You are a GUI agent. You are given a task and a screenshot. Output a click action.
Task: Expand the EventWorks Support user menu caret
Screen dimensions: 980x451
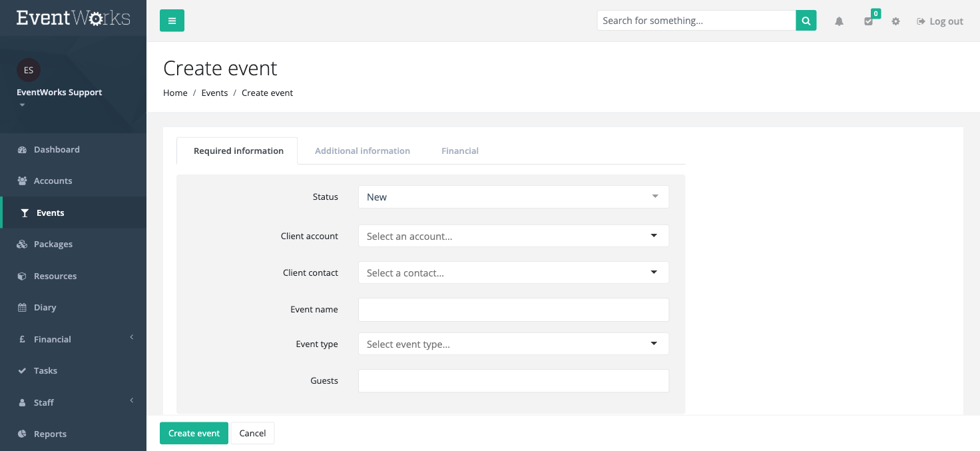tap(22, 105)
